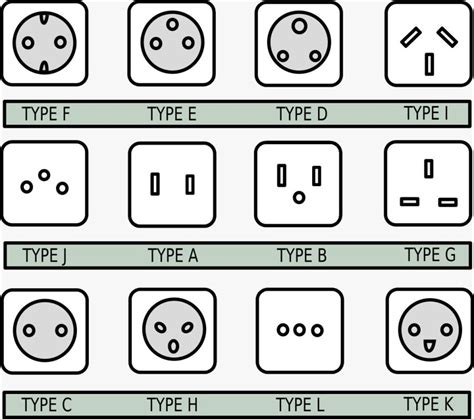The image size is (474, 419).
Task: Click the TYPE H text label
Action: tap(172, 405)
